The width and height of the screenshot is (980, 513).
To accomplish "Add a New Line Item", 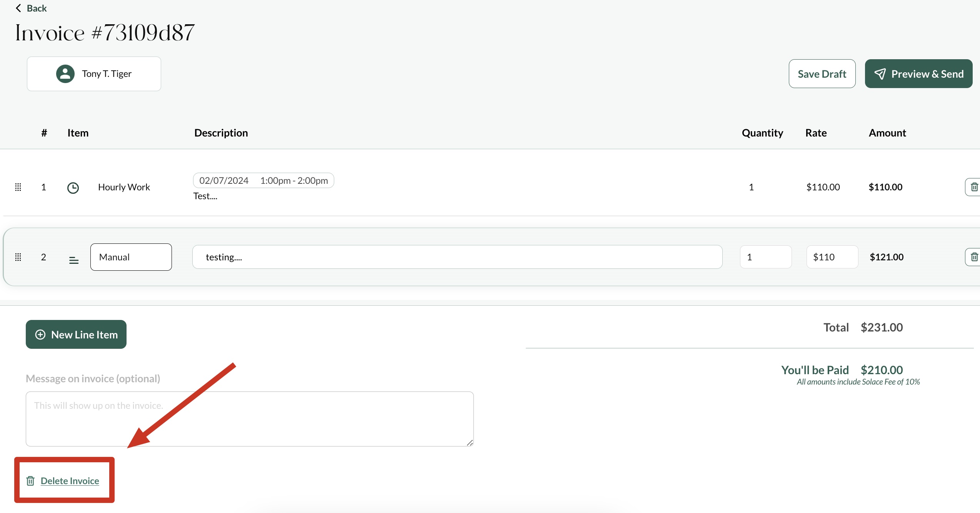I will coord(76,335).
